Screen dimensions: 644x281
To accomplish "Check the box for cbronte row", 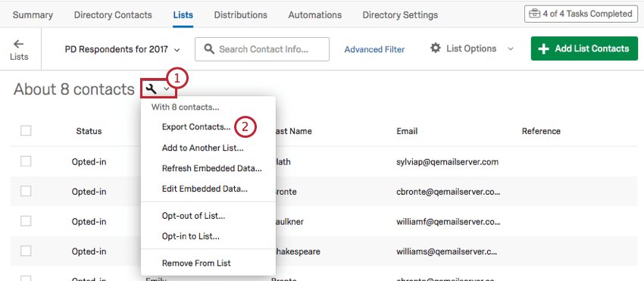I will [26, 191].
